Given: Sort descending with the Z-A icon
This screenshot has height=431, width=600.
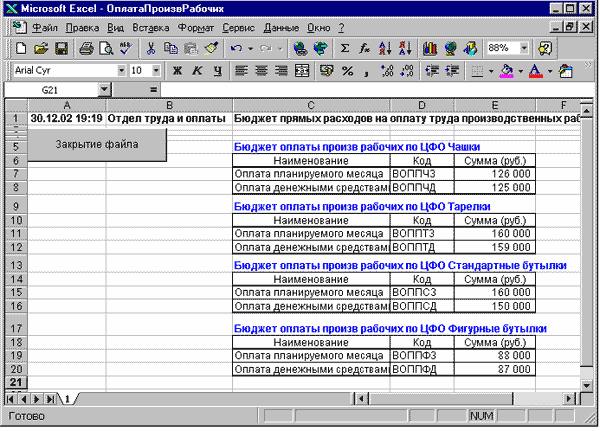Looking at the screenshot, I should click(405, 48).
